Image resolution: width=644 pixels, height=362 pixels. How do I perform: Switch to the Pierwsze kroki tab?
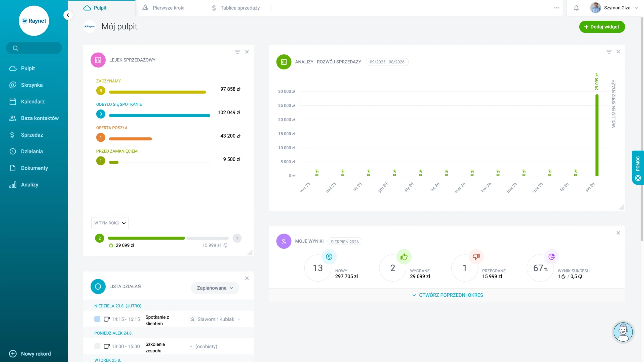tap(164, 8)
